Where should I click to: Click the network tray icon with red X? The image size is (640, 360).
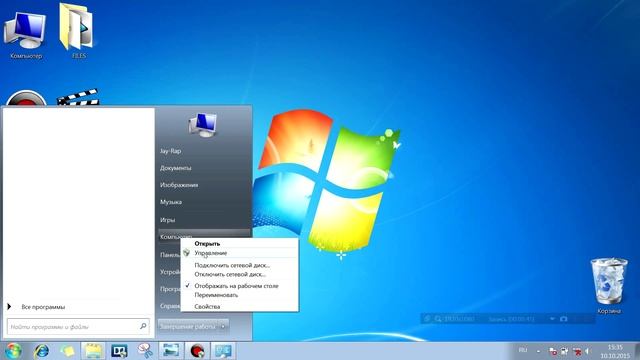tap(577, 351)
